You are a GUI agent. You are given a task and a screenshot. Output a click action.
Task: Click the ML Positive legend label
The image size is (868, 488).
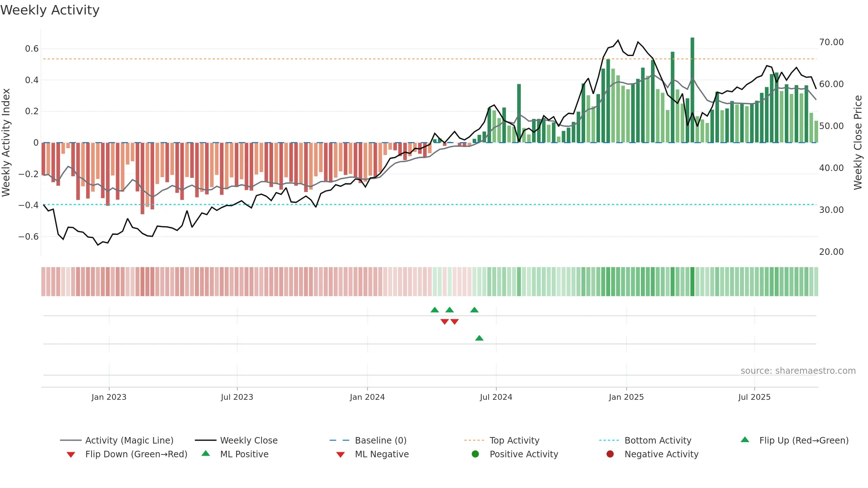point(244,454)
